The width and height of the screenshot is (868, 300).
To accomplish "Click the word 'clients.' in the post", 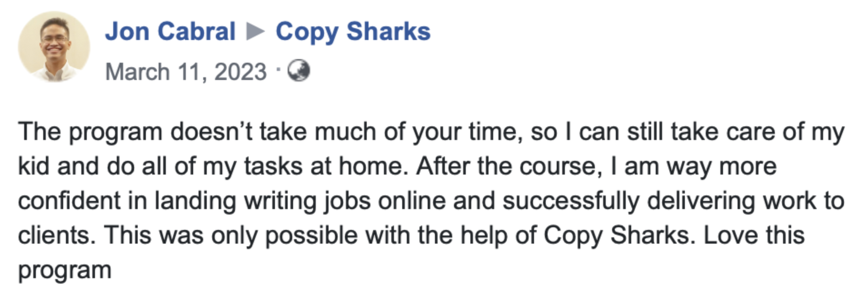I will (x=57, y=235).
